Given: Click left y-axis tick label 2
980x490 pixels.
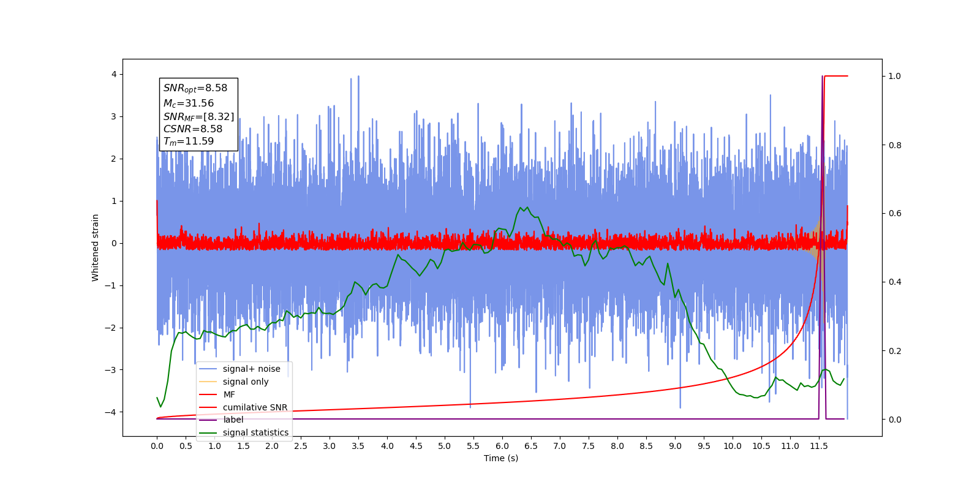Looking at the screenshot, I should click(x=114, y=159).
